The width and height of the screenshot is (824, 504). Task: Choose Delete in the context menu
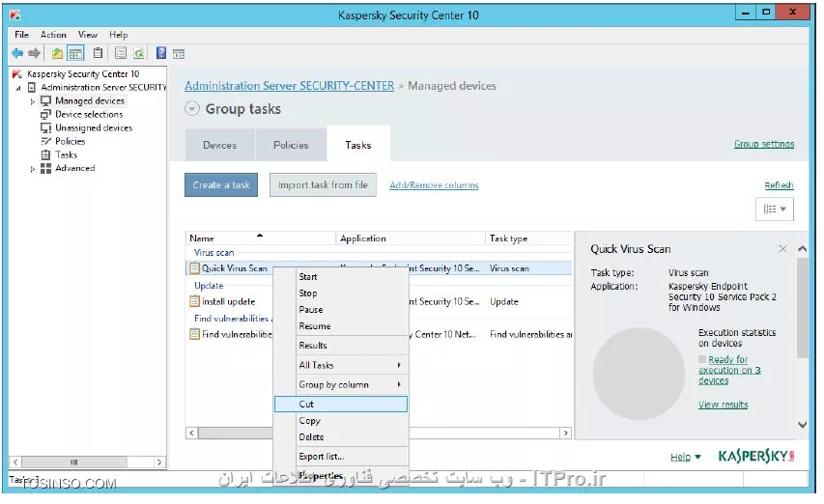pos(341,436)
